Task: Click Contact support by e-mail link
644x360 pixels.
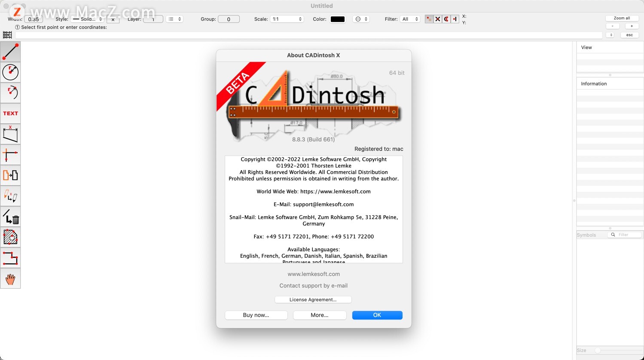Action: tap(314, 286)
